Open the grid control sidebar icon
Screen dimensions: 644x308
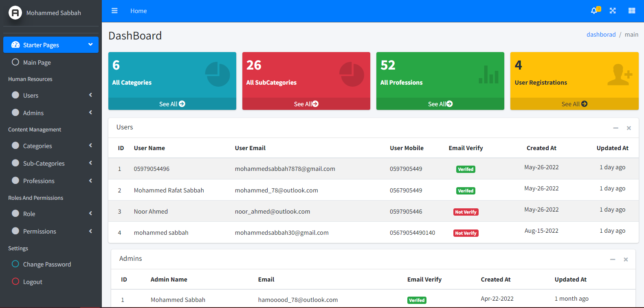pyautogui.click(x=632, y=11)
